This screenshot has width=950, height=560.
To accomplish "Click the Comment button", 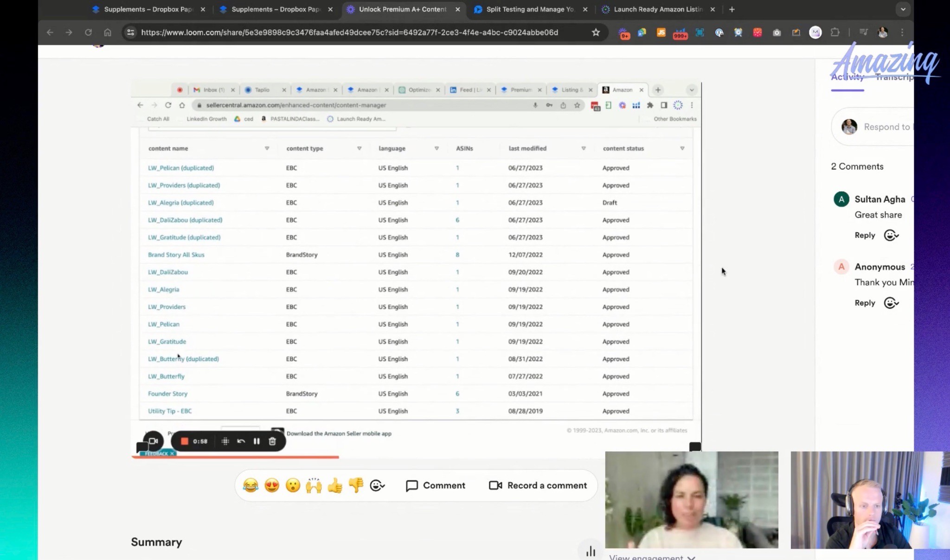I will (436, 485).
